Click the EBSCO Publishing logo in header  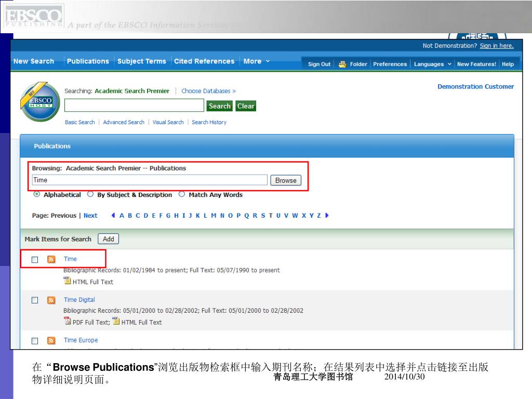coord(34,16)
